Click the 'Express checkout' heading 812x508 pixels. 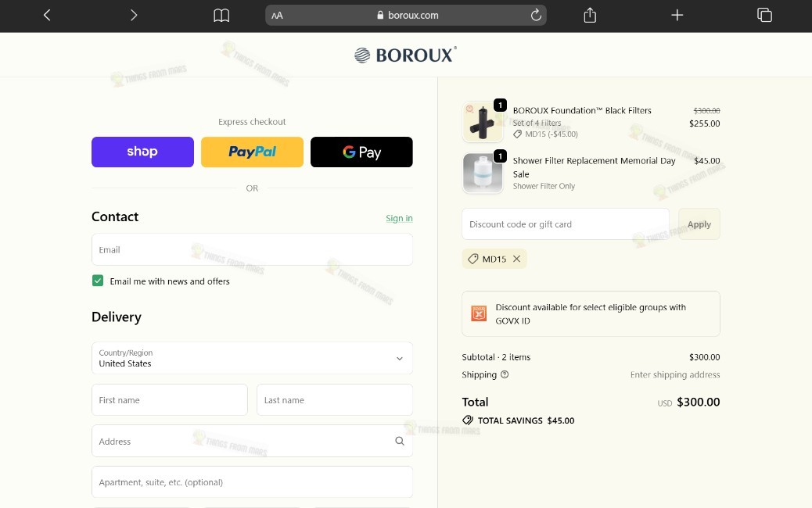252,122
